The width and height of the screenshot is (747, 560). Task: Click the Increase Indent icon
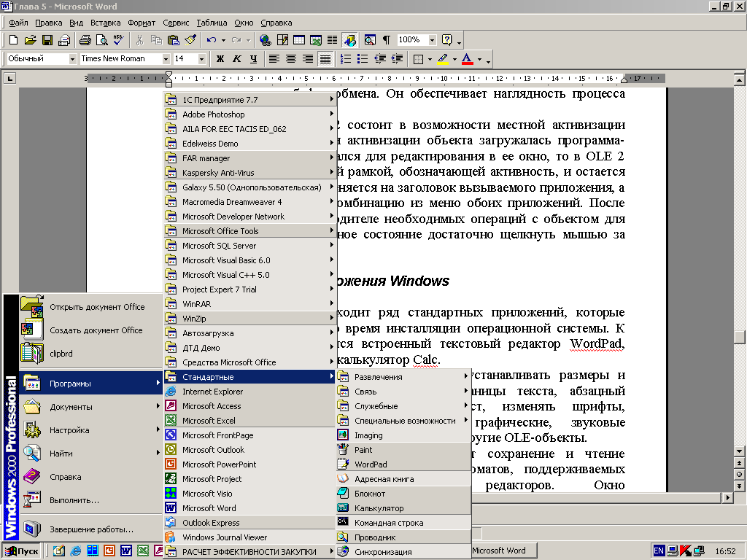click(397, 58)
